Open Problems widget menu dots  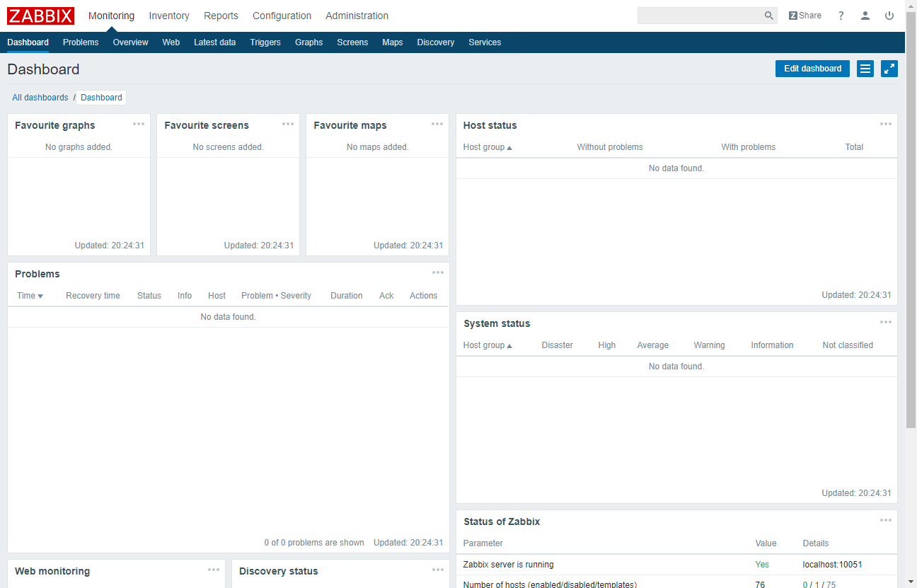click(438, 272)
